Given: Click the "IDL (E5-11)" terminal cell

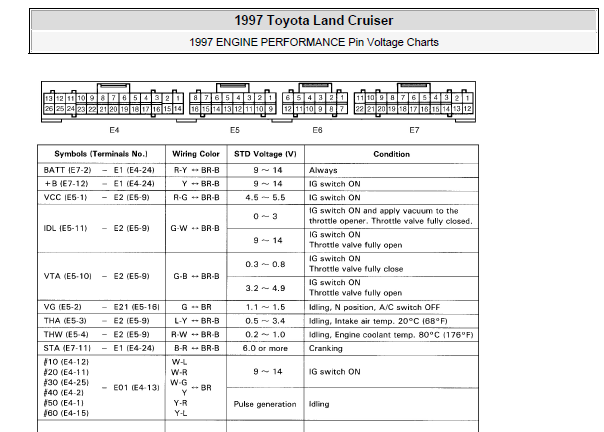Looking at the screenshot, I should click(x=65, y=228).
